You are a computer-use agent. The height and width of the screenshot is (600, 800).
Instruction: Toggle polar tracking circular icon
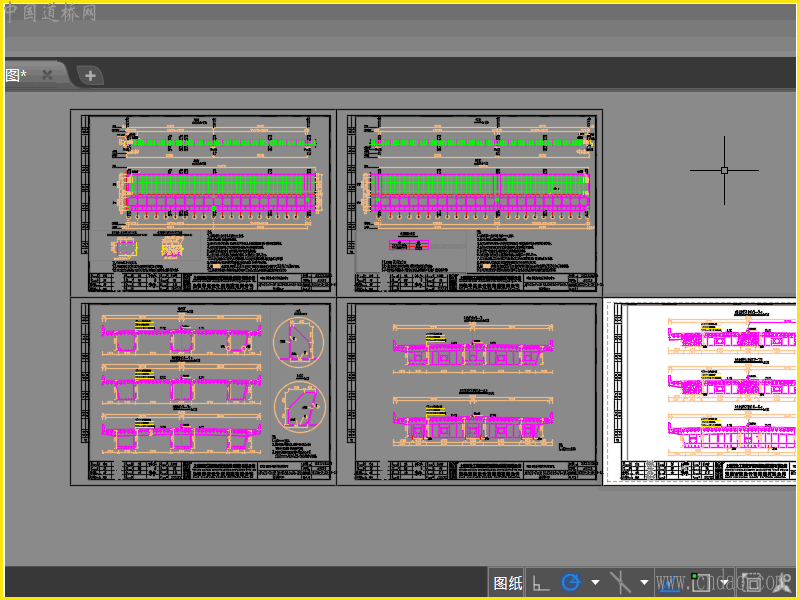pos(571,583)
